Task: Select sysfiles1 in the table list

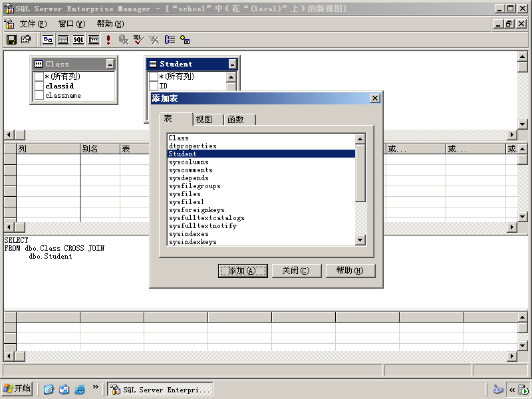Action: (261, 201)
